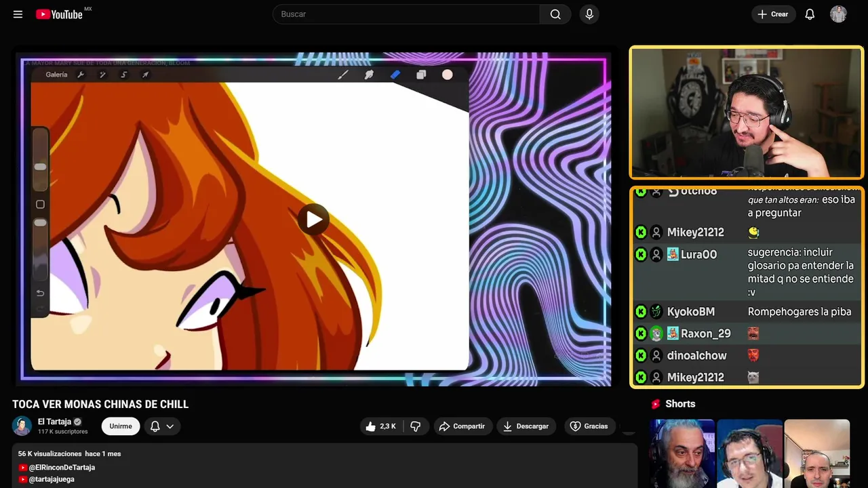
Task: Open the third Shorts thumbnail
Action: coord(816,453)
